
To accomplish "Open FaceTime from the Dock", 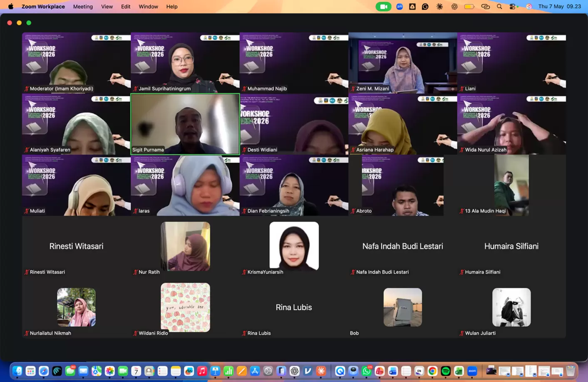I will (x=123, y=371).
